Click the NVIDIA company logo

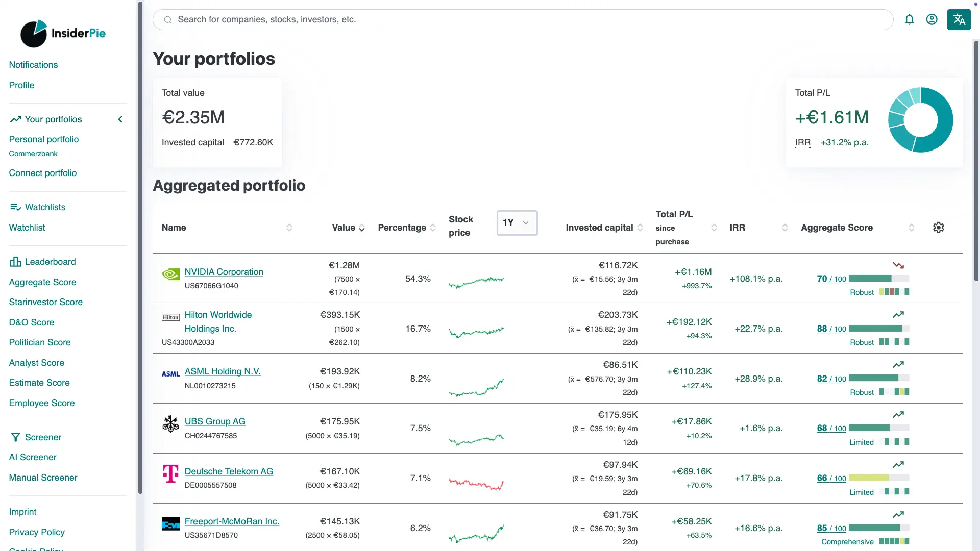pos(170,274)
